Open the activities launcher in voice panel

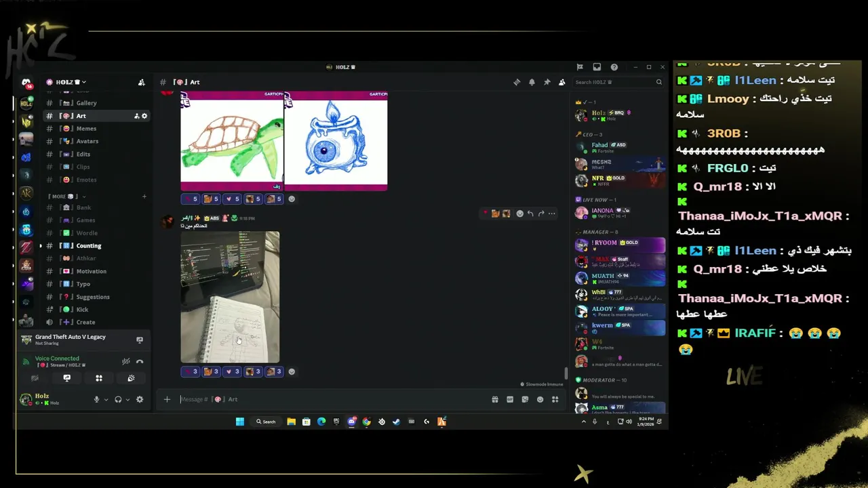[99, 378]
